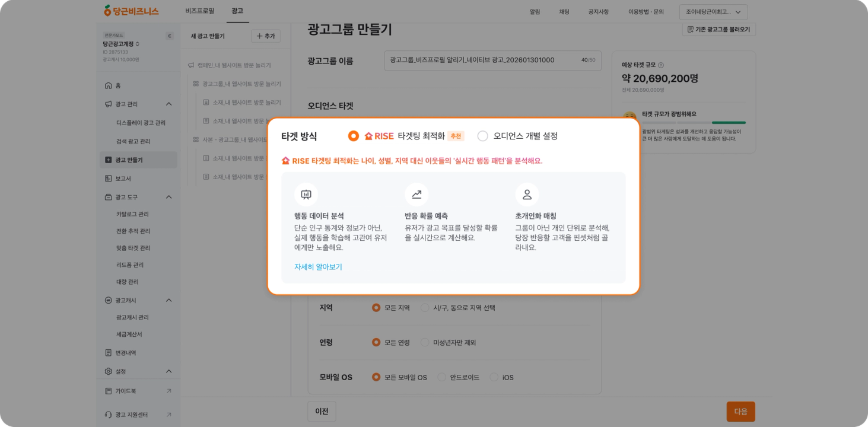Select 소재_내 웹사이트 방문 늘리기 first row
Viewport: 868px width, 427px height.
click(242, 103)
